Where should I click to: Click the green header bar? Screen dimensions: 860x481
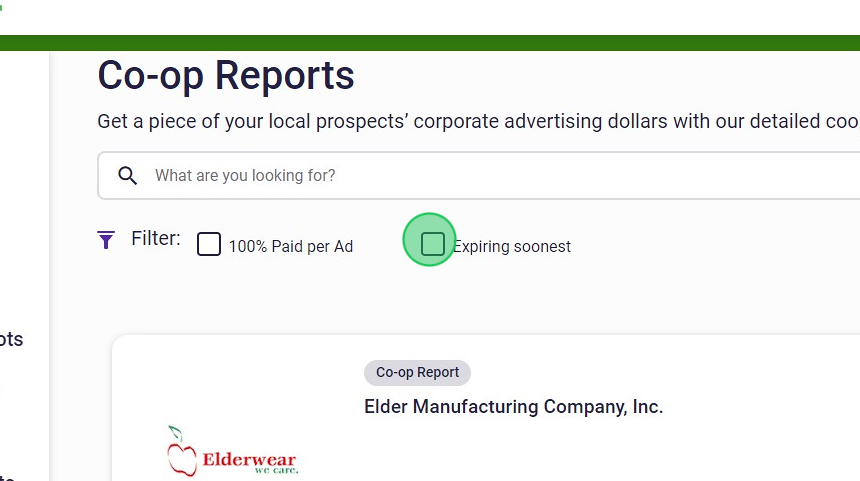click(x=430, y=43)
